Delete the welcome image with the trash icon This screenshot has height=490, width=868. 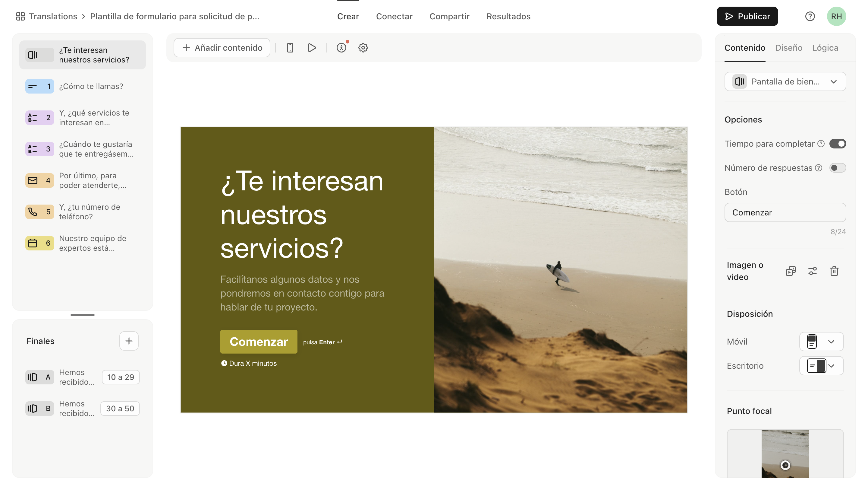tap(834, 271)
